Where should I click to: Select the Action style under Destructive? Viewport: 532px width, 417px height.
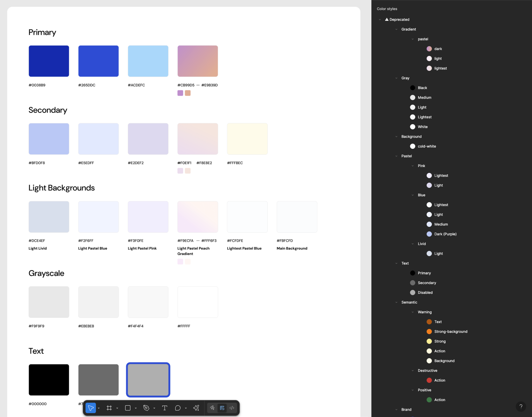tap(440, 380)
